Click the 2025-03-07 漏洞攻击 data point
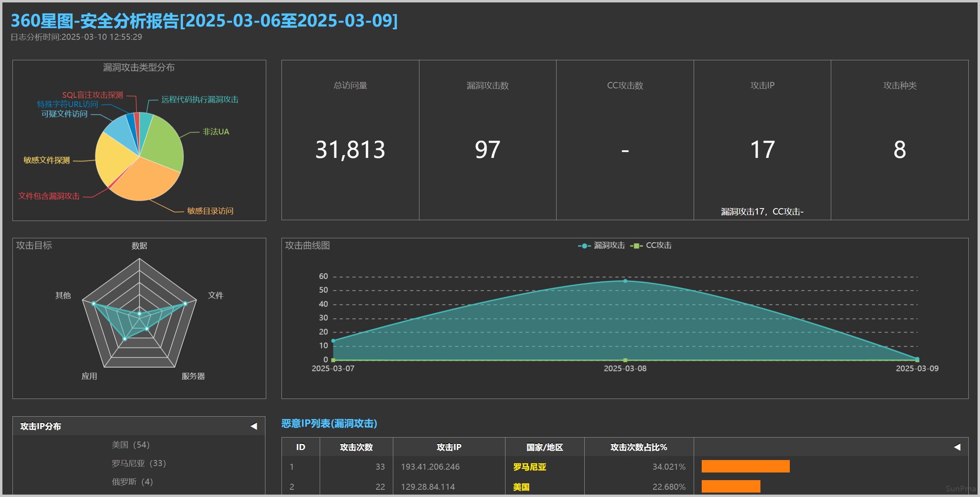980x497 pixels. tap(333, 341)
